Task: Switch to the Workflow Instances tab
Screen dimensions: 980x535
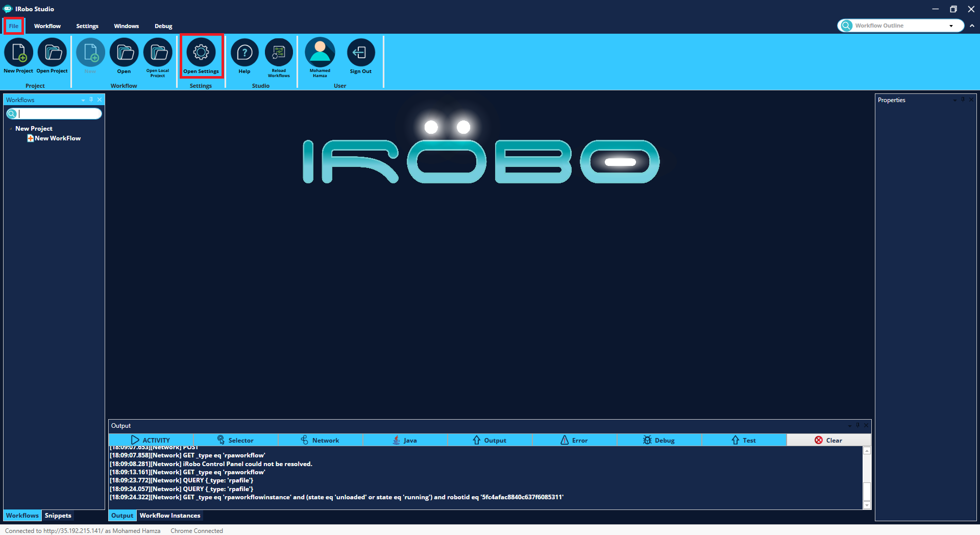Action: click(x=170, y=516)
